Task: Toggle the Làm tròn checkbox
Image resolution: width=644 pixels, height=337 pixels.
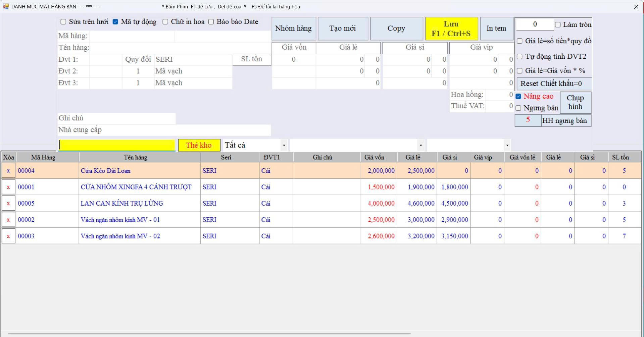Action: (x=558, y=24)
